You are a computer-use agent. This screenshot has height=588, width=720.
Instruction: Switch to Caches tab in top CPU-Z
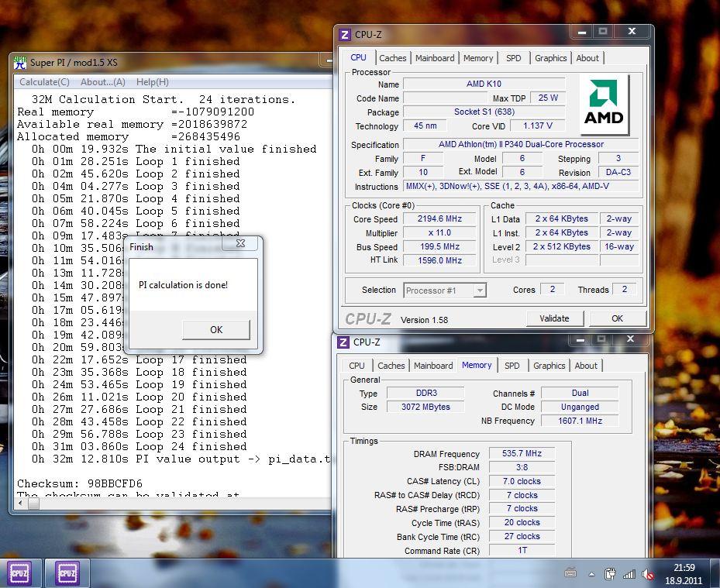[x=393, y=58]
